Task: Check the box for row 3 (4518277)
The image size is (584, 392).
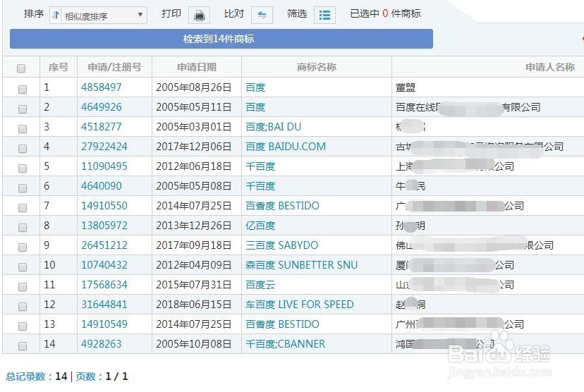Action: pyautogui.click(x=23, y=128)
